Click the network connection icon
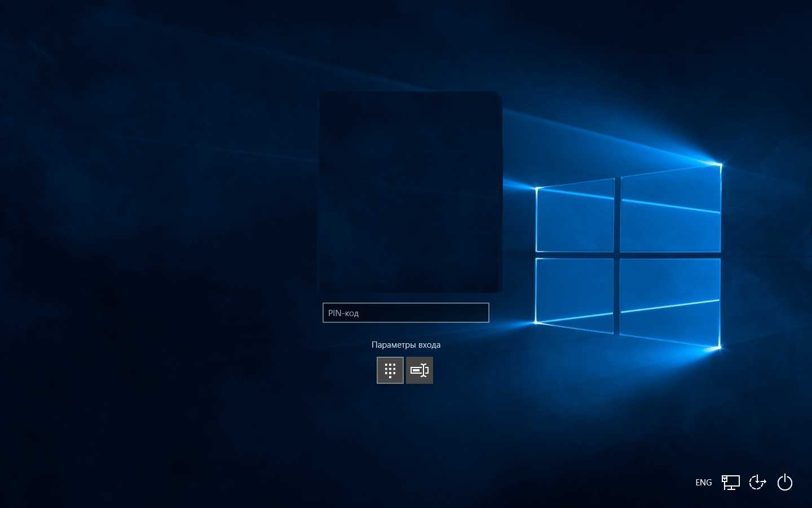 (731, 483)
